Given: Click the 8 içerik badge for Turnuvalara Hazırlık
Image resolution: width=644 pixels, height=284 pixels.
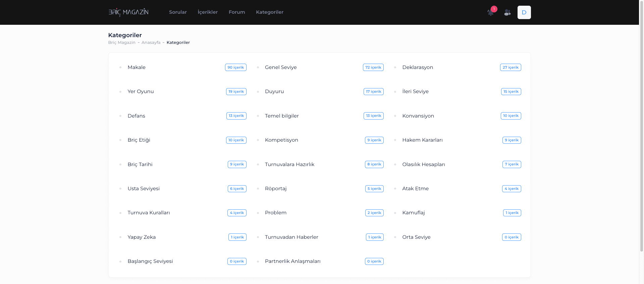Looking at the screenshot, I should coord(374,164).
